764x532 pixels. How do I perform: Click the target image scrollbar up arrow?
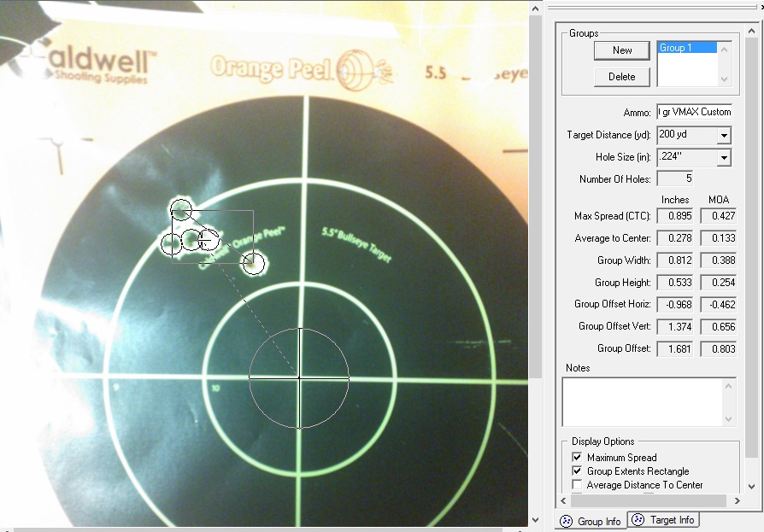coord(535,9)
